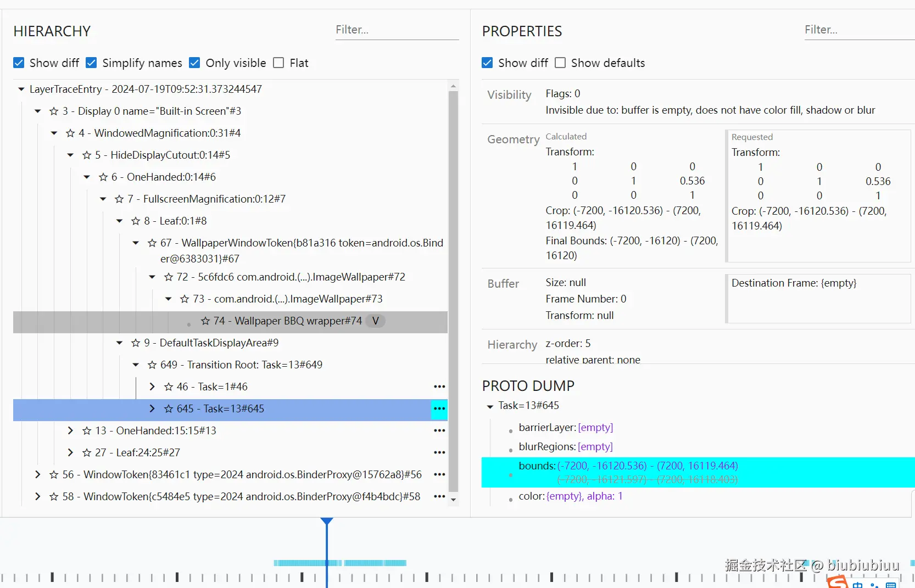Star the OneHanded:0:14#6 layer
The image size is (915, 588).
[x=103, y=177]
